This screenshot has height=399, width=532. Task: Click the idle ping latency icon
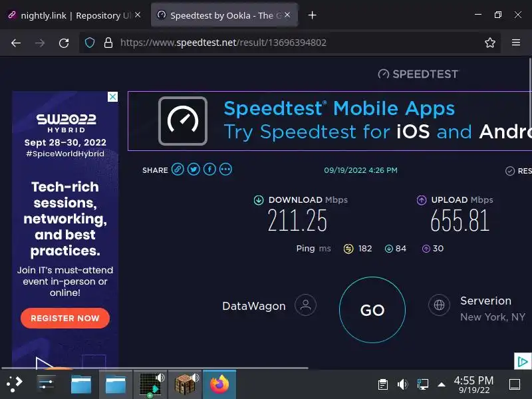(348, 249)
